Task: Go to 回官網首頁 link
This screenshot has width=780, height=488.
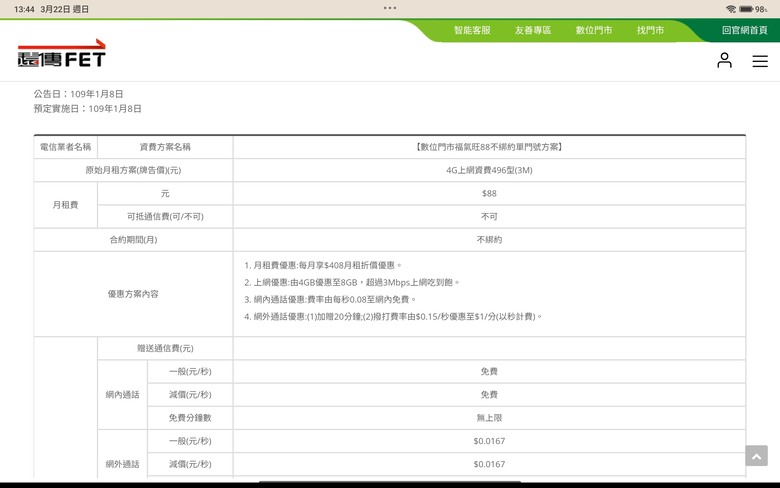Action: coord(745,30)
